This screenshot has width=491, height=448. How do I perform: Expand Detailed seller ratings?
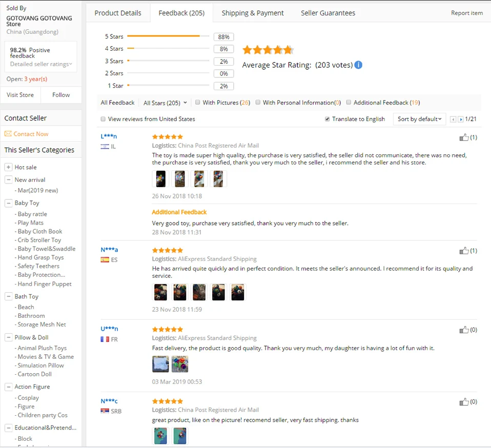pos(41,64)
